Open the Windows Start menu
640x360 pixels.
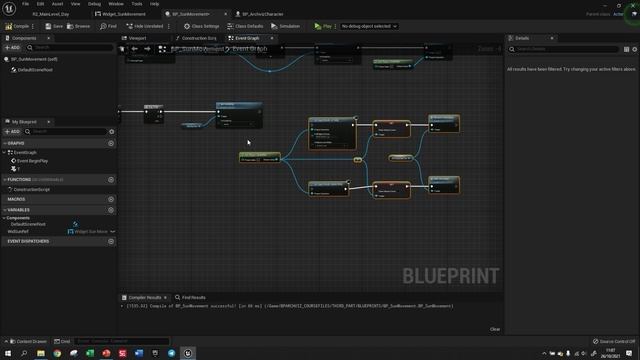8,353
